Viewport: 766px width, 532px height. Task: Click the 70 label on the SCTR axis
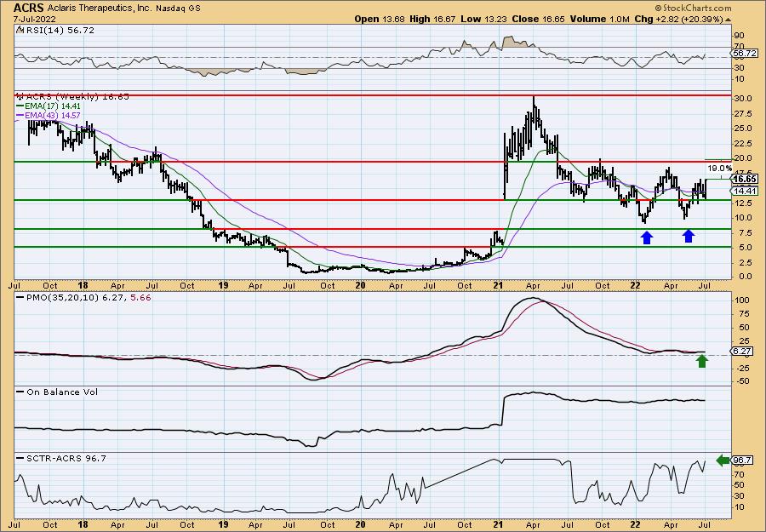click(739, 474)
